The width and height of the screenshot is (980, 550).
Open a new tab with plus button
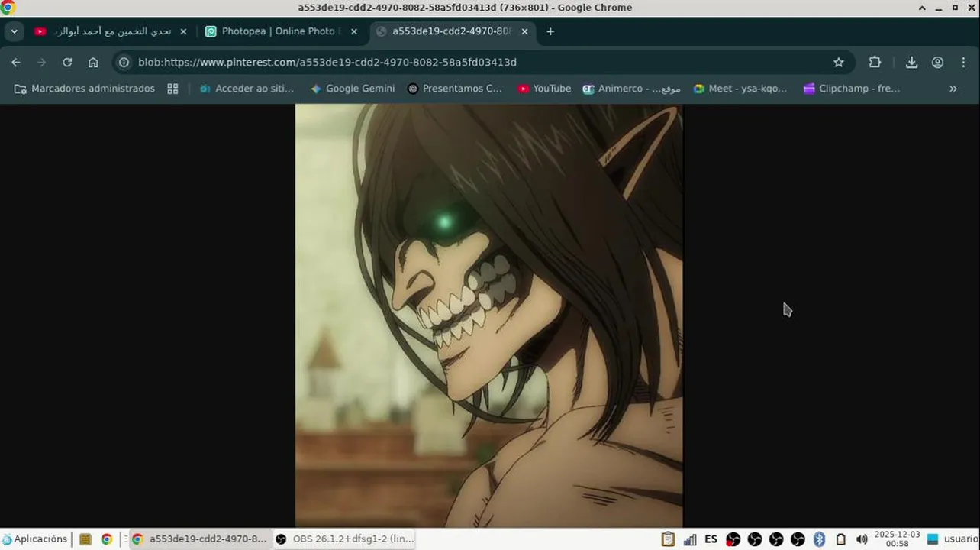coord(550,31)
